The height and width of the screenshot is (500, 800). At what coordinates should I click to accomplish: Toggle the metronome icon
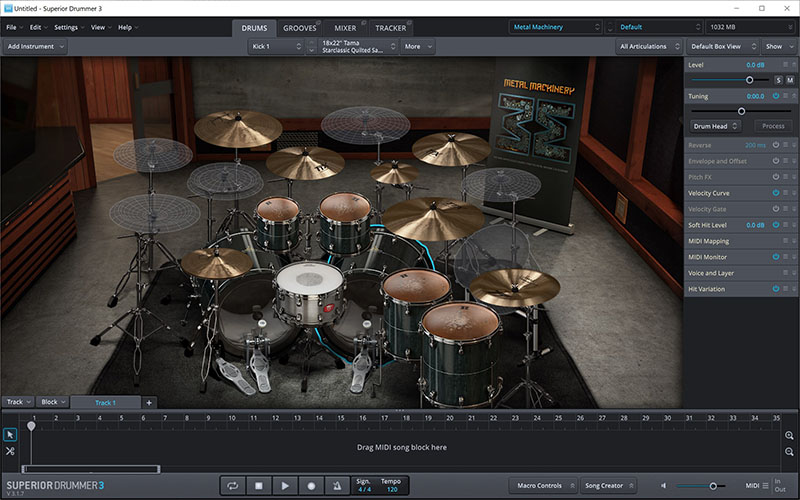click(x=337, y=486)
